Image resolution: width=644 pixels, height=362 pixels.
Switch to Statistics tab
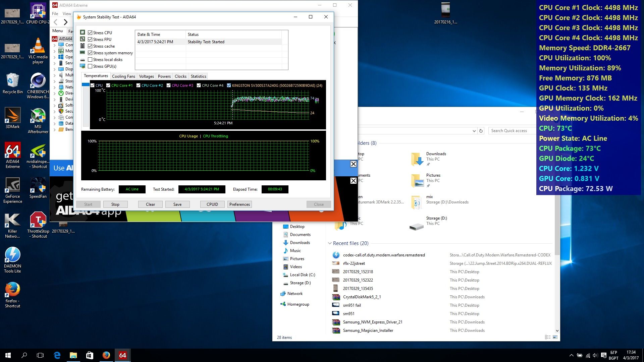click(198, 76)
